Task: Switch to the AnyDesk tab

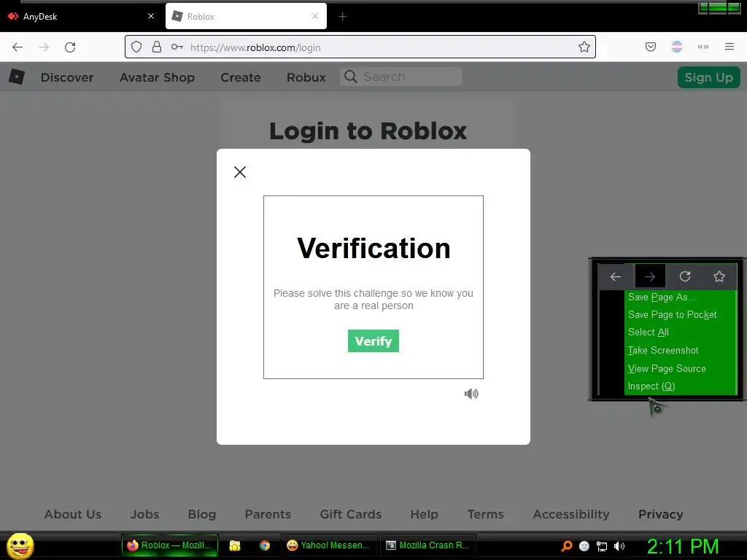Action: [82, 17]
